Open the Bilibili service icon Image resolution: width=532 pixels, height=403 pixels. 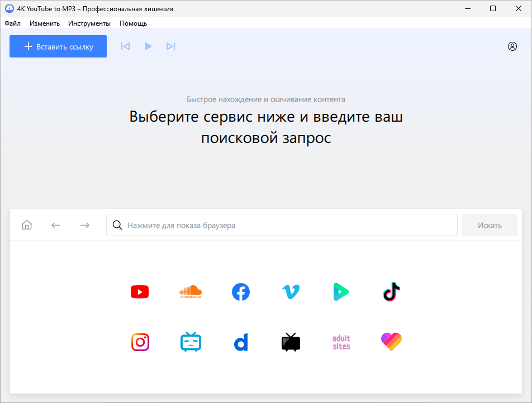coord(190,342)
